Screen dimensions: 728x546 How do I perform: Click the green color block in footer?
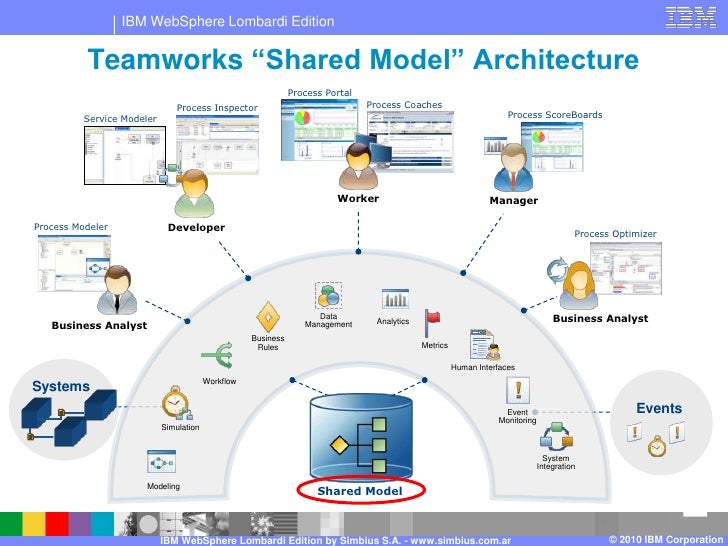[11, 524]
